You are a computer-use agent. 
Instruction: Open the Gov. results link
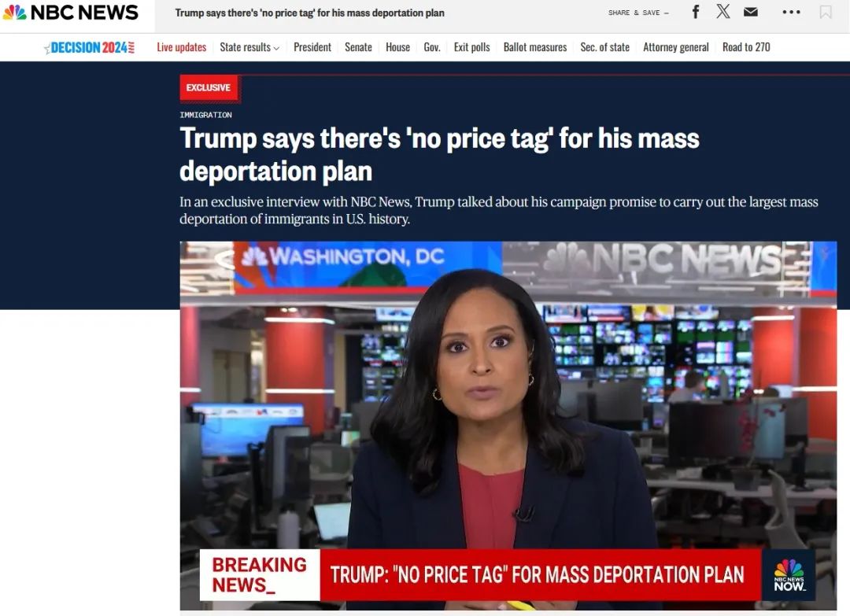tap(432, 47)
